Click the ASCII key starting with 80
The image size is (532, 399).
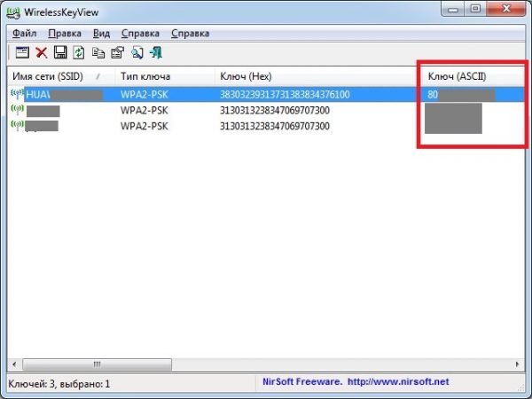click(x=461, y=94)
